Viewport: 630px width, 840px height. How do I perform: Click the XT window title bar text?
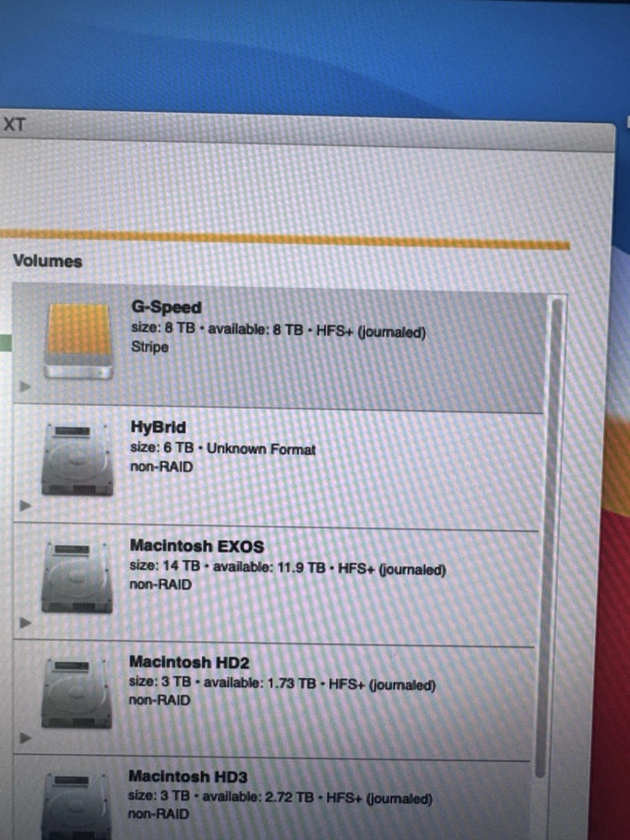point(14,124)
